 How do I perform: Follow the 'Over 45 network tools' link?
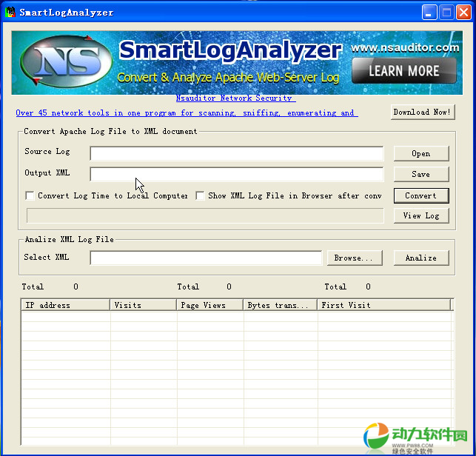[186, 113]
